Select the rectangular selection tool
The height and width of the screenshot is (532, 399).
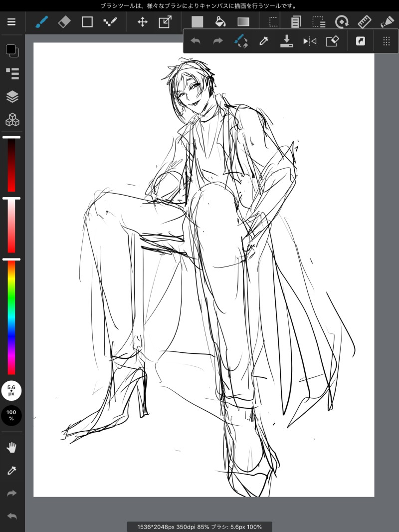coord(273,22)
